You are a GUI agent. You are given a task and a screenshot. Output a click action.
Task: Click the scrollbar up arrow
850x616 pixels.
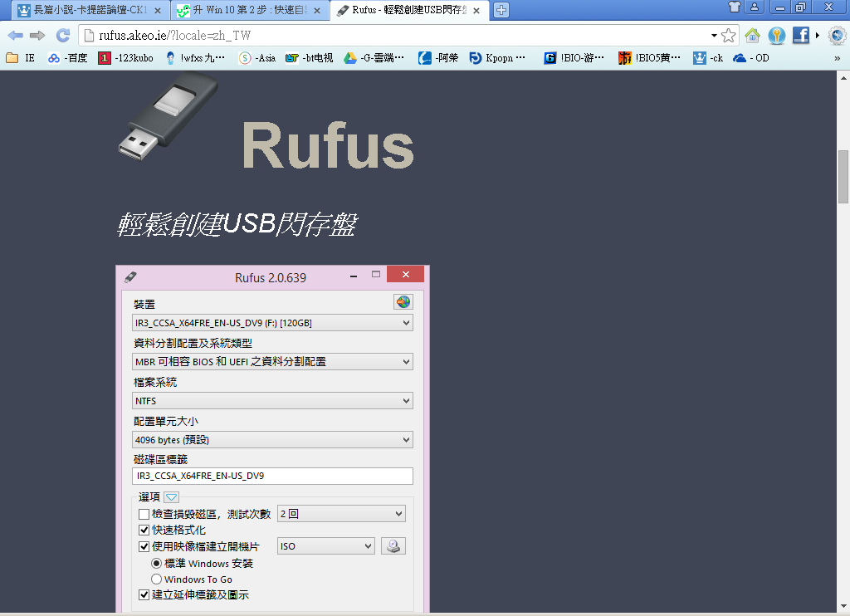[x=843, y=78]
